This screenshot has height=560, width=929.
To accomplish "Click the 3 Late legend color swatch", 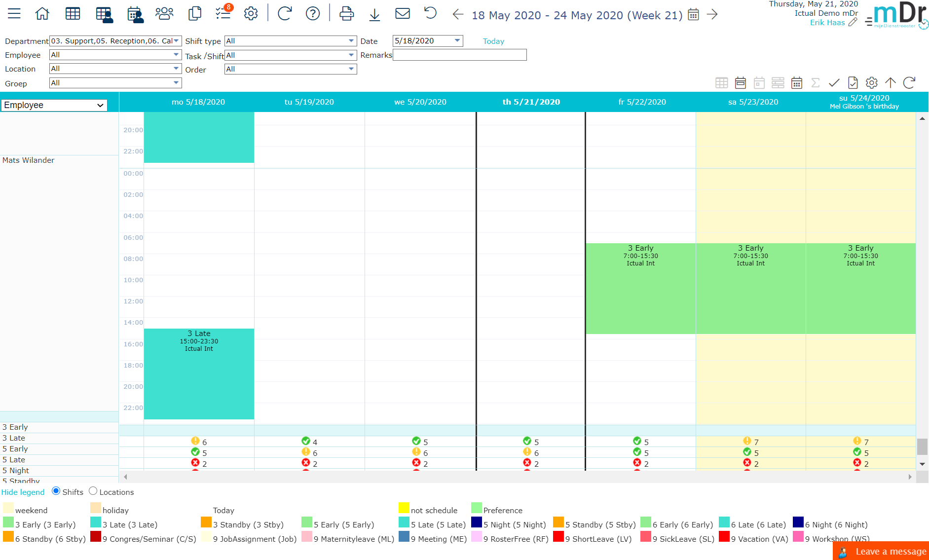I will (96, 522).
